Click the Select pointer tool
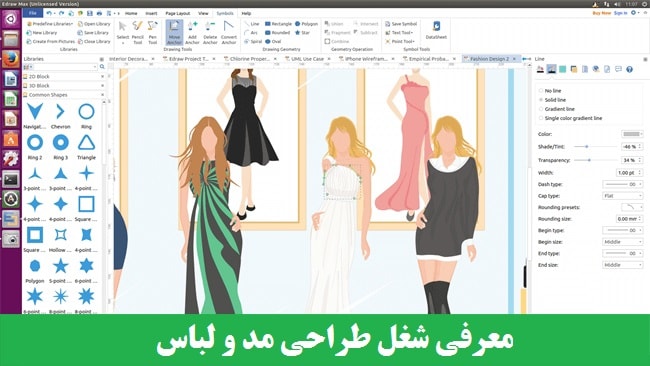 pos(123,32)
